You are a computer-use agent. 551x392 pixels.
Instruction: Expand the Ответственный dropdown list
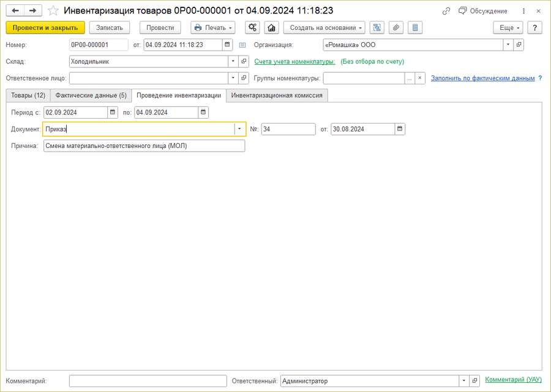464,381
